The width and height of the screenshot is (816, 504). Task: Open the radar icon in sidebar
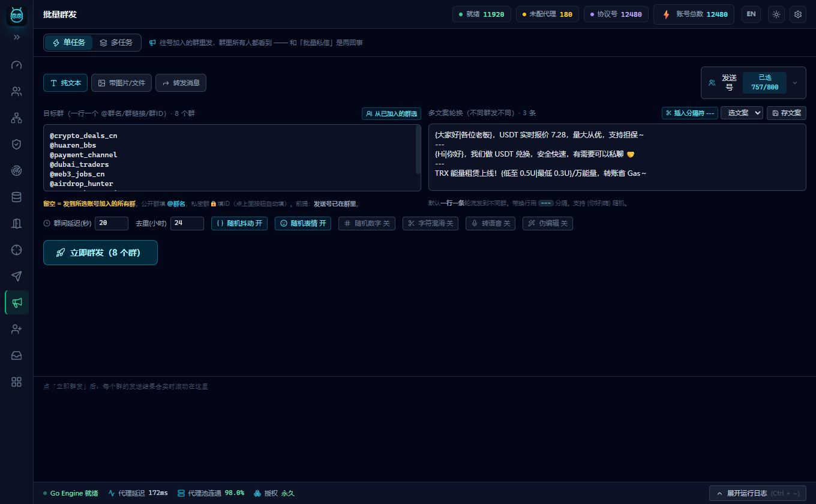point(17,170)
